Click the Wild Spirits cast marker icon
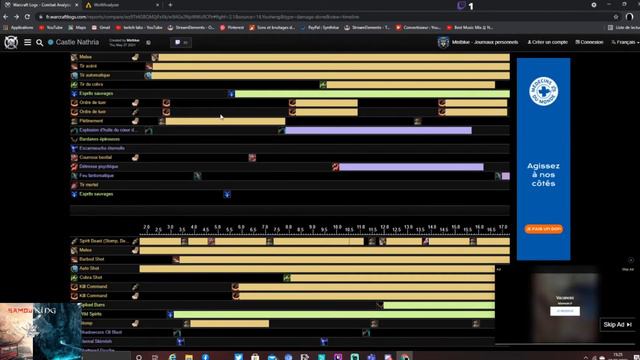Viewport: 640px width, 360px height. click(170, 314)
